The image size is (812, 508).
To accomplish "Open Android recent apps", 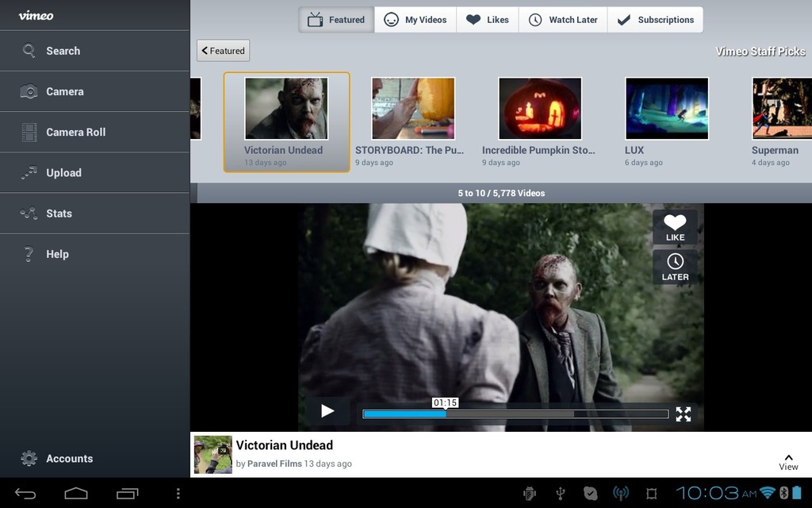I will coord(127,494).
